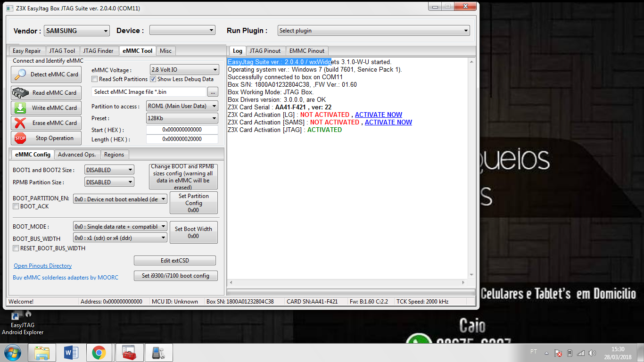Open File Explorer from the taskbar
Screen dimensions: 644x362
click(x=42, y=353)
